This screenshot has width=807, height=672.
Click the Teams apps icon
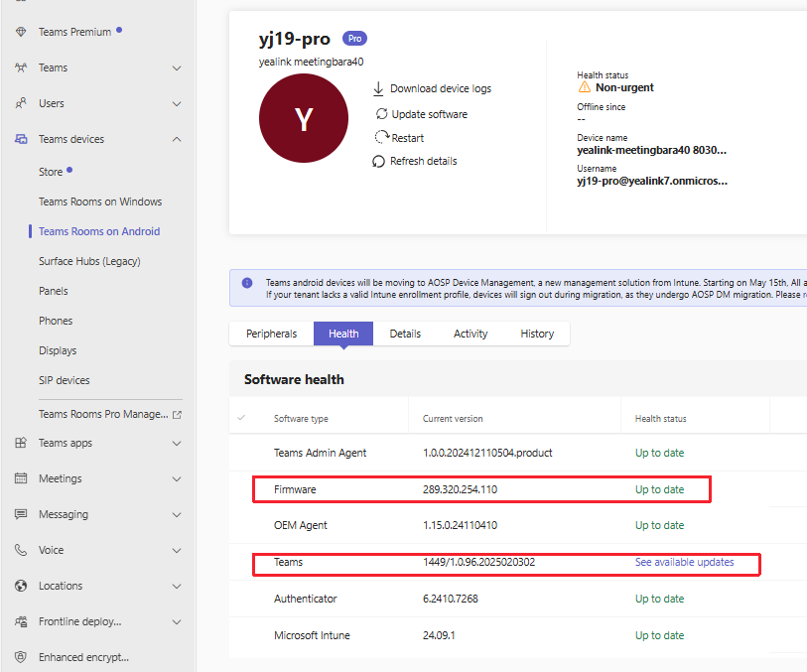click(21, 443)
